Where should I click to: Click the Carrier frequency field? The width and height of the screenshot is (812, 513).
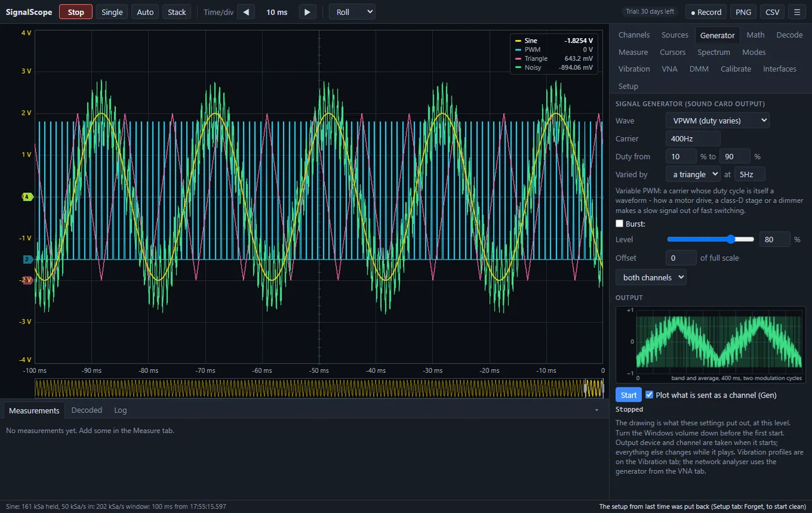tap(693, 139)
